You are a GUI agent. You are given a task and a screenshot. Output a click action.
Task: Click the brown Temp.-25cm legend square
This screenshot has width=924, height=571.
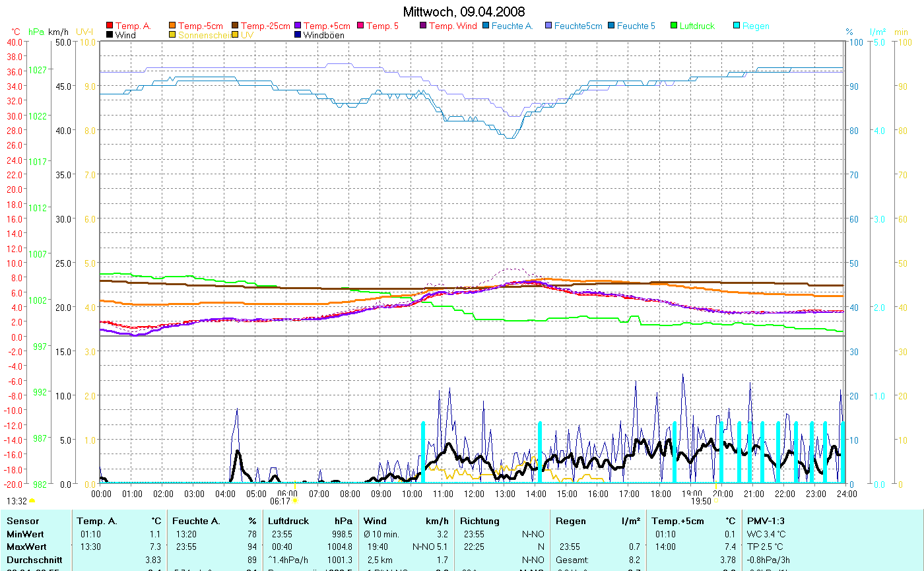tap(236, 26)
